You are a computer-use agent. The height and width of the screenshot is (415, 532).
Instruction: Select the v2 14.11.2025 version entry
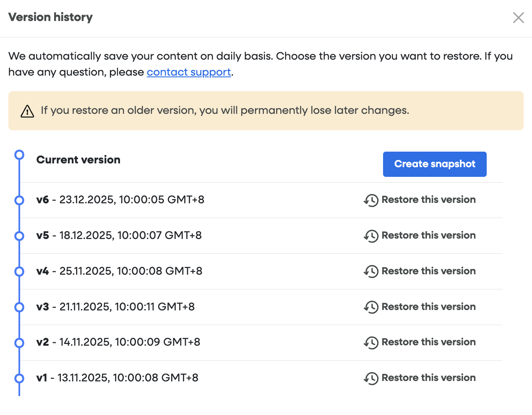[x=118, y=342]
